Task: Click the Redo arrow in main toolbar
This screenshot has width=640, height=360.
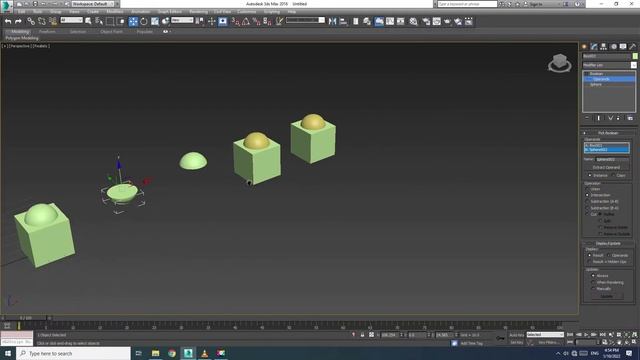Action: click(x=18, y=22)
